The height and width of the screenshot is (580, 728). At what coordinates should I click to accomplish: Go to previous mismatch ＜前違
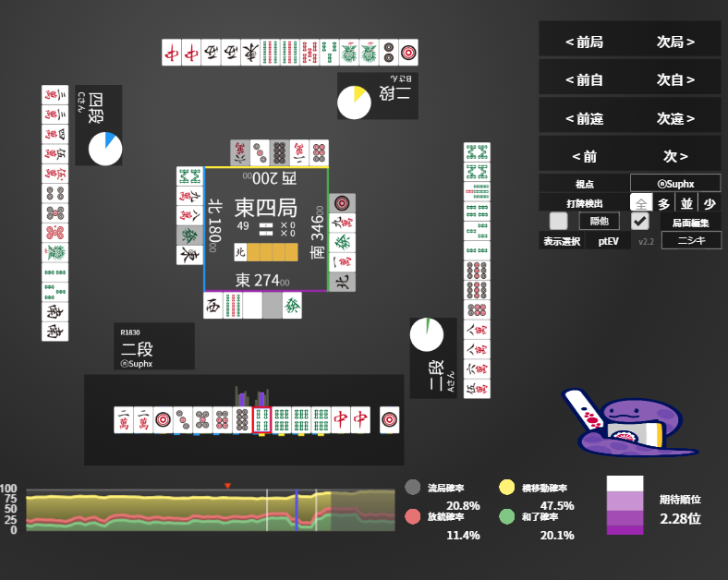pyautogui.click(x=584, y=119)
